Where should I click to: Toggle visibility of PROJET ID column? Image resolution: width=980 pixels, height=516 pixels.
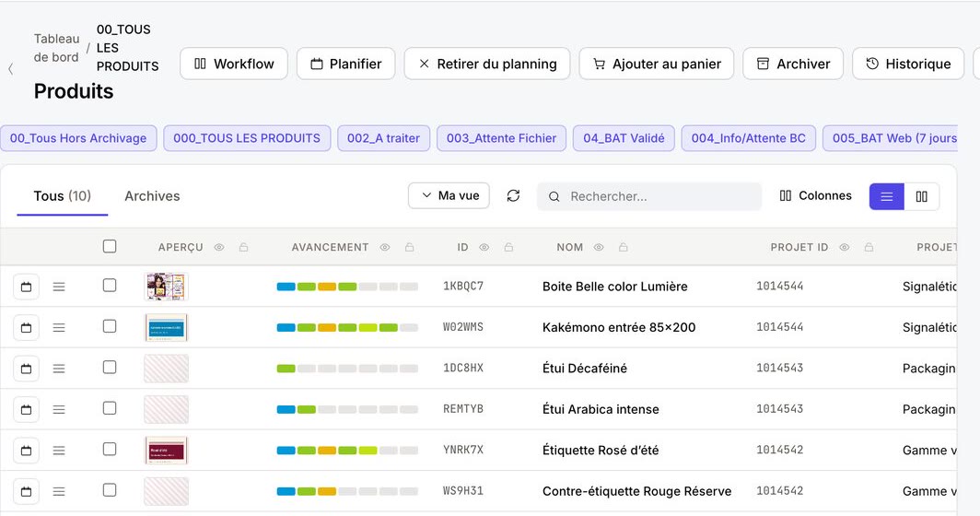845,247
